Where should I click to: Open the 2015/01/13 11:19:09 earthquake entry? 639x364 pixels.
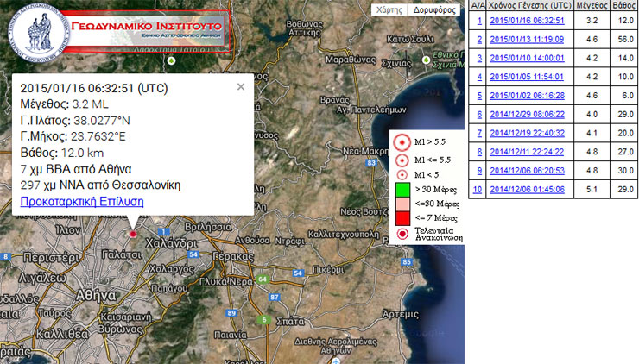[527, 39]
